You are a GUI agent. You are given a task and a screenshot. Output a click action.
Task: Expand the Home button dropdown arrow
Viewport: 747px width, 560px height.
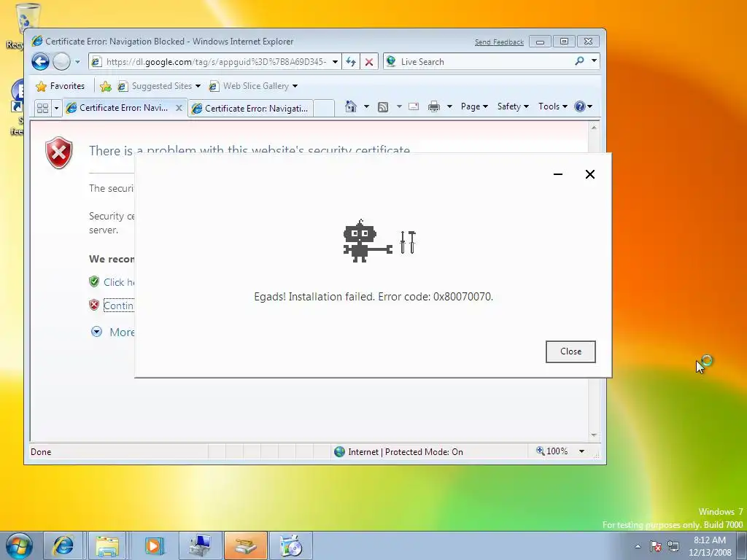pyautogui.click(x=366, y=106)
